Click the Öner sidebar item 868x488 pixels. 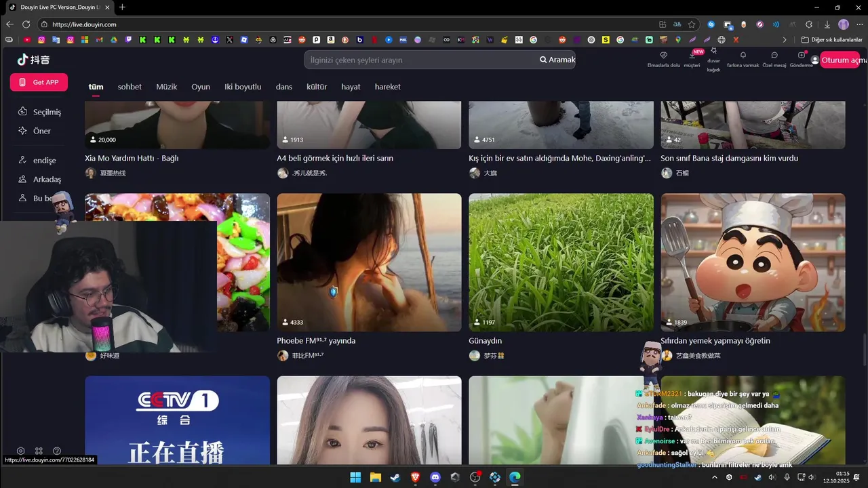tap(34, 131)
